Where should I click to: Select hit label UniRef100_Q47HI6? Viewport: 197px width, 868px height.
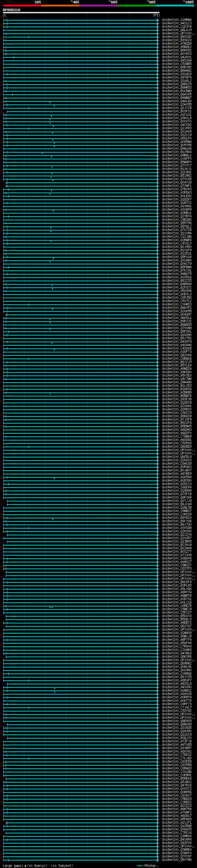coord(176,785)
